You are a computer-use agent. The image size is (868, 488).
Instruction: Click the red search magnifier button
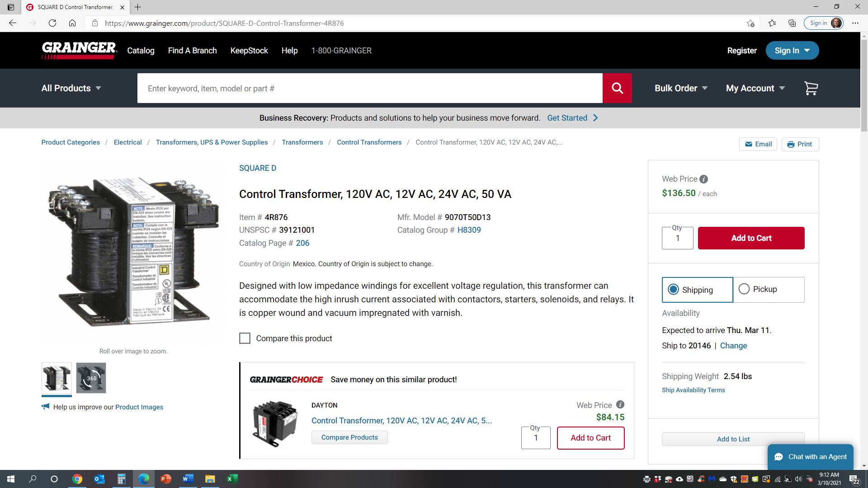click(x=617, y=88)
